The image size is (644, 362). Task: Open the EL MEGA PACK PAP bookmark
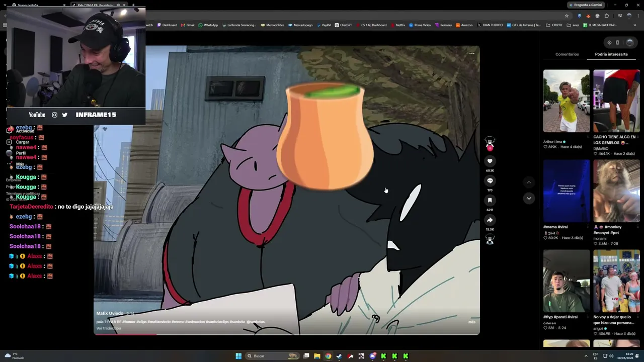tap(599, 25)
